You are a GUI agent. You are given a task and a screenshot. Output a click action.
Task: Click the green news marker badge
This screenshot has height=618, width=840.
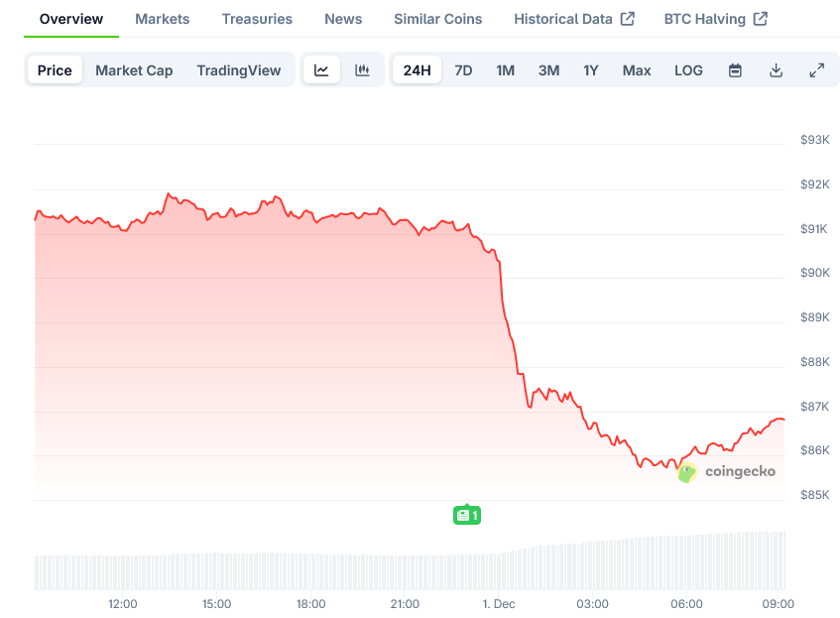coord(467,515)
